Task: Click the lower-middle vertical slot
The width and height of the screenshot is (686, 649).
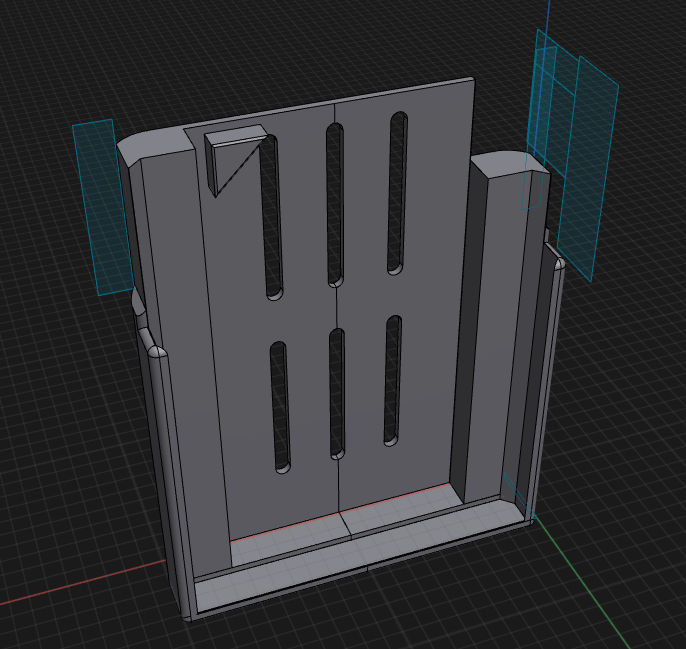Action: [x=336, y=394]
